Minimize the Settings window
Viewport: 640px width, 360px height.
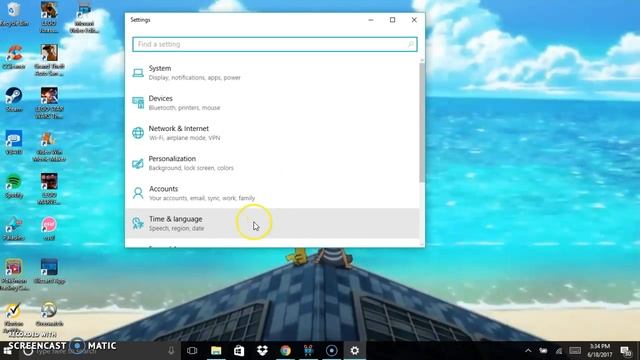(371, 20)
